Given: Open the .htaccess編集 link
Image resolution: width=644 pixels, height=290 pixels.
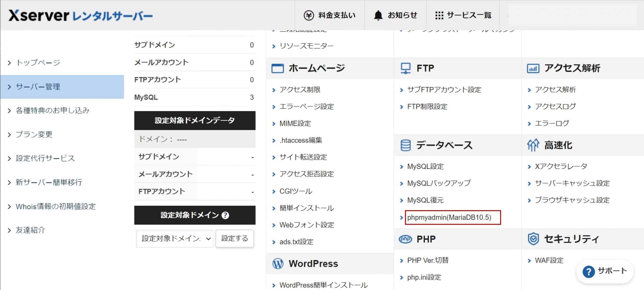Looking at the screenshot, I should click(x=301, y=140).
